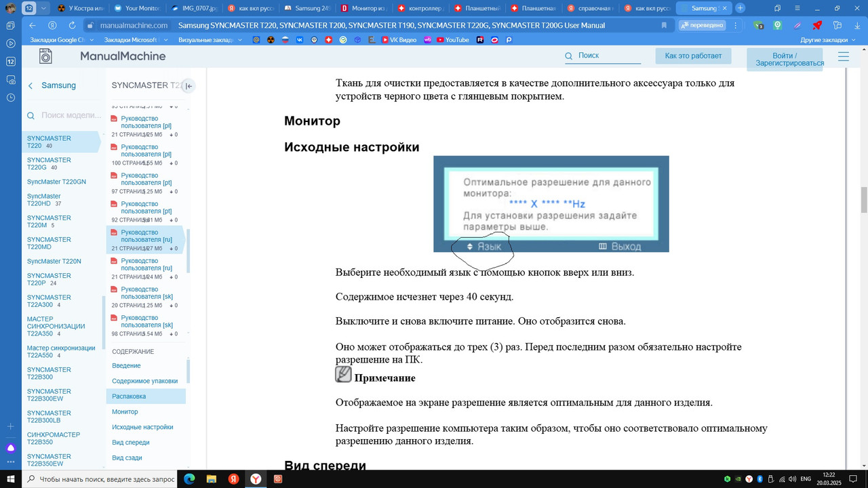
Task: Open Войти / Зарегистрироваться
Action: pyautogui.click(x=785, y=60)
